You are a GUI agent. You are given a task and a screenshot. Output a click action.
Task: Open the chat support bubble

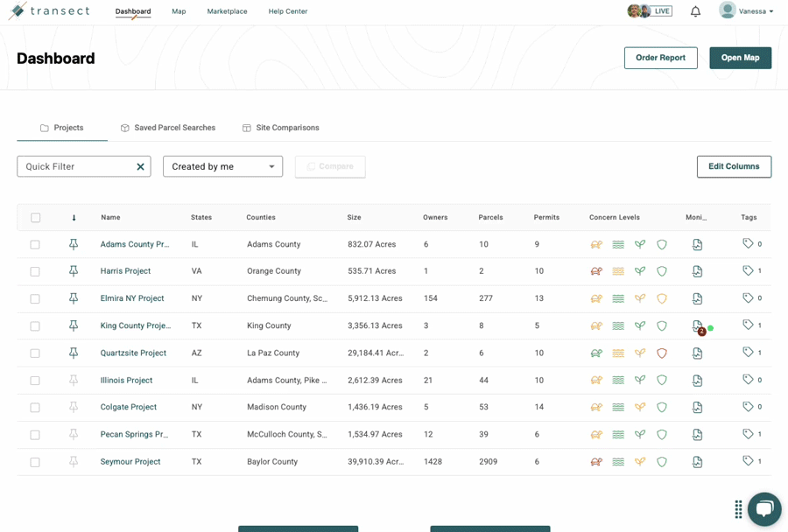tap(763, 508)
